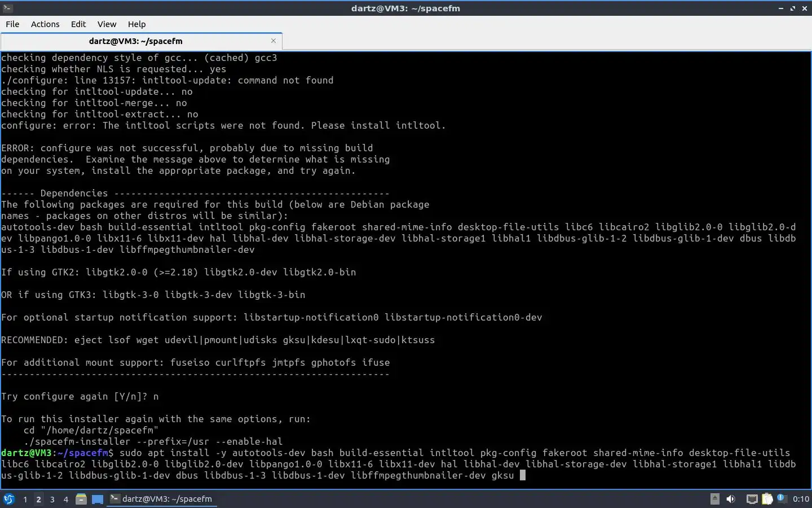Click terminal icon in title bar corner
This screenshot has width=812, height=508.
point(7,8)
